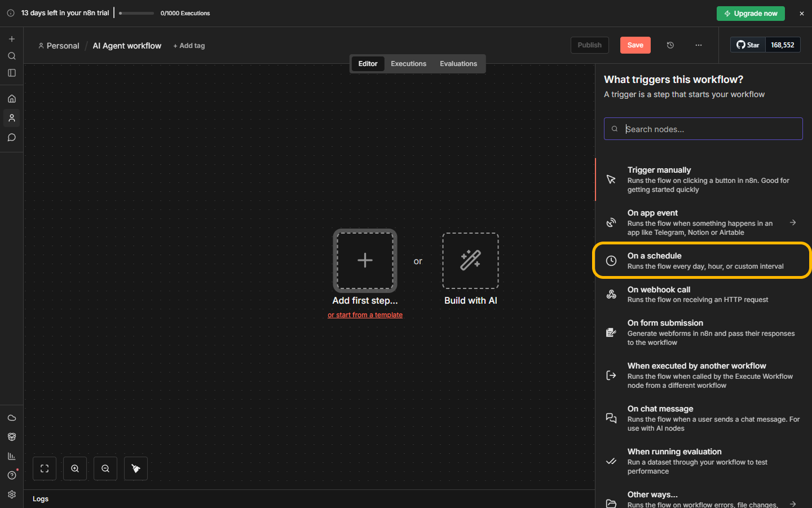
Task: Open the chat icon in left sidebar
Action: pyautogui.click(x=12, y=138)
